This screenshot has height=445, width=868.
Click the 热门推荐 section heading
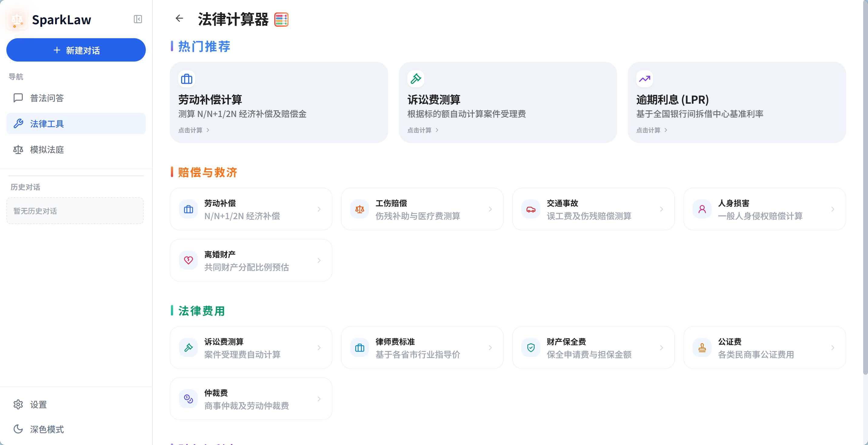[204, 46]
